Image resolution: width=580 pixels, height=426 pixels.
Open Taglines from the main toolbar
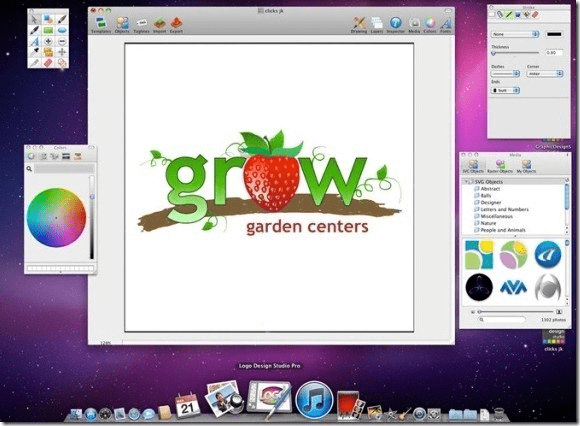[x=141, y=25]
